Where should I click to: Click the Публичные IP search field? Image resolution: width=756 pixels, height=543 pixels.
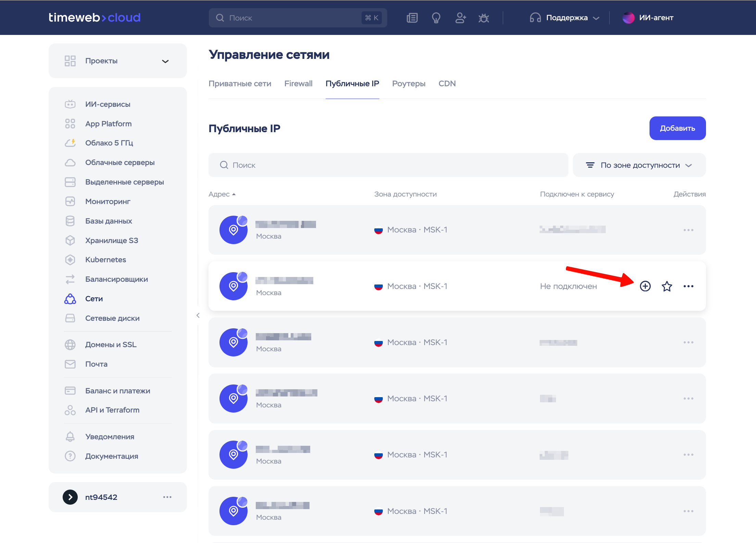coord(388,165)
